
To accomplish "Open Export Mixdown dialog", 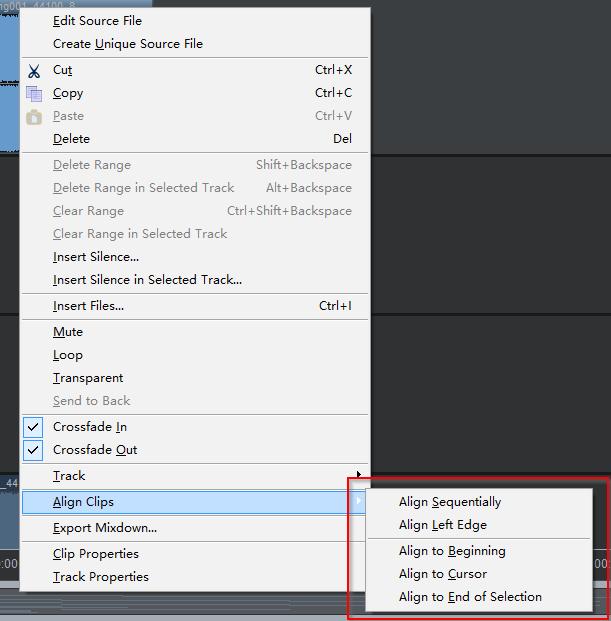I will click(105, 528).
